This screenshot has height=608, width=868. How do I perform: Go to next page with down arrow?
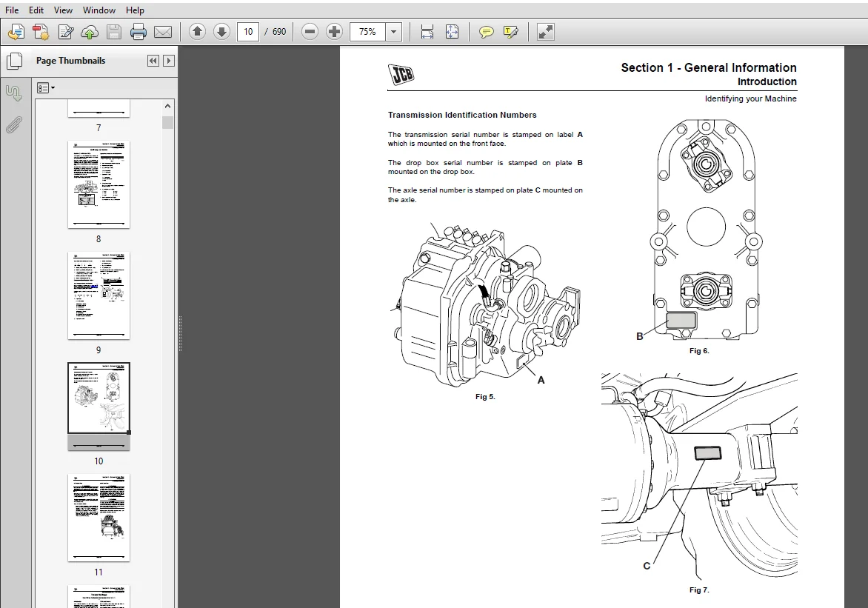[221, 32]
